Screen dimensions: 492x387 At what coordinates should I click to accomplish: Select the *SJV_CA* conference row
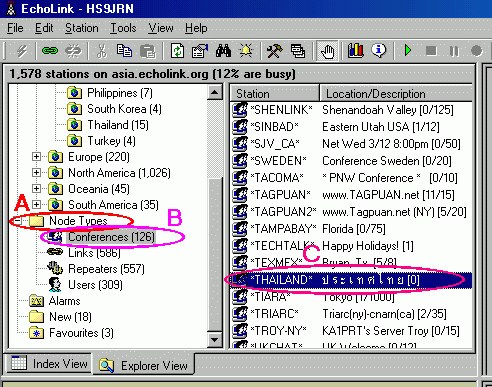(351, 144)
